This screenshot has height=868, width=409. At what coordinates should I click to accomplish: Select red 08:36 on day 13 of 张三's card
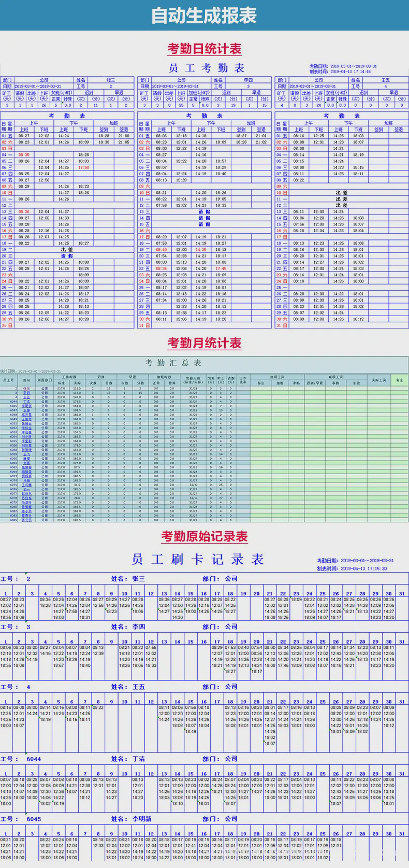24,211
